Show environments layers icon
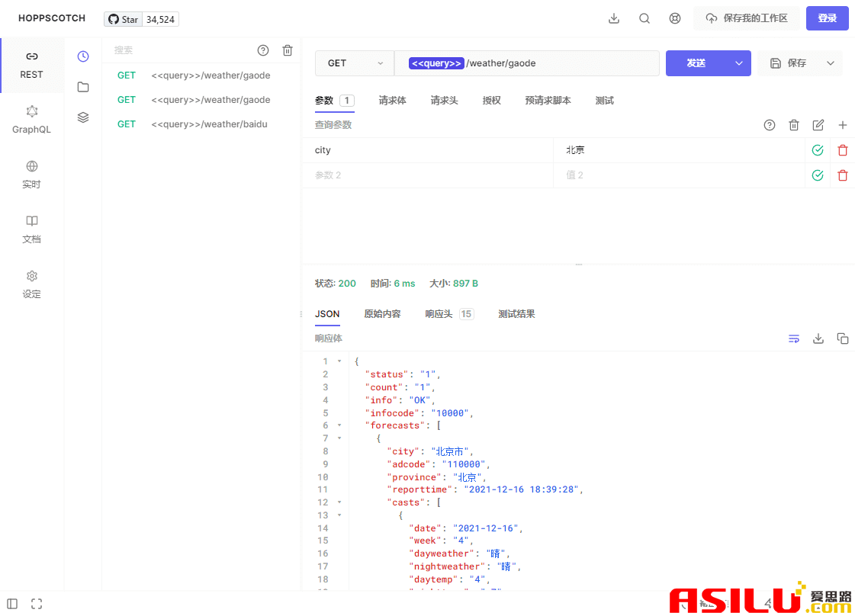Image resolution: width=855 pixels, height=616 pixels. click(83, 117)
